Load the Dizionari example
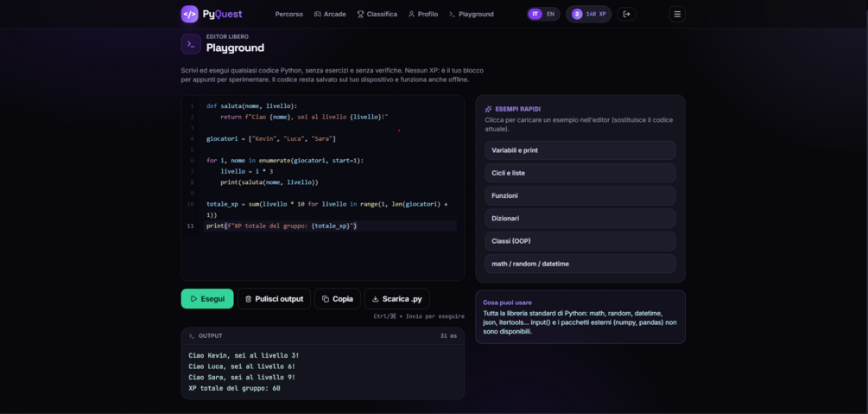The width and height of the screenshot is (868, 414). (x=580, y=219)
